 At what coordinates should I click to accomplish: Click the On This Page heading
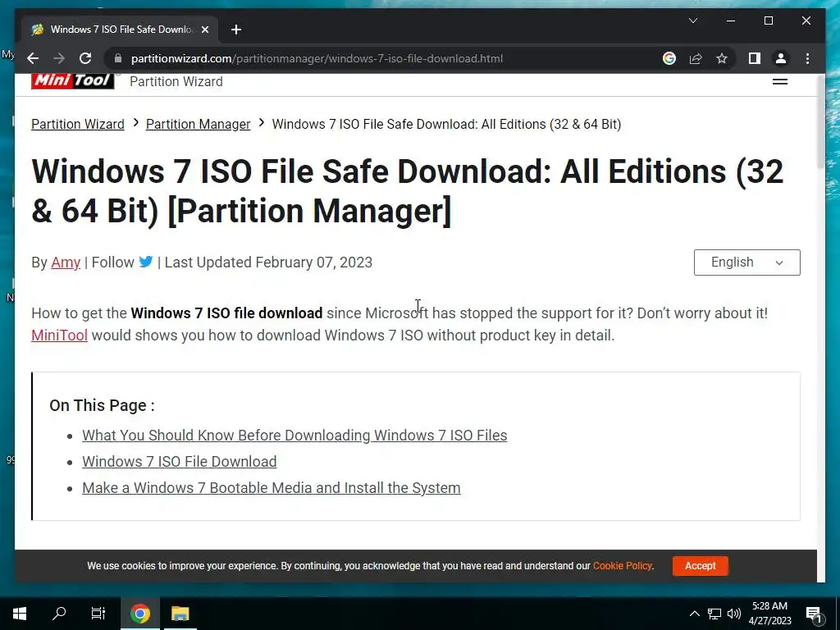[102, 405]
